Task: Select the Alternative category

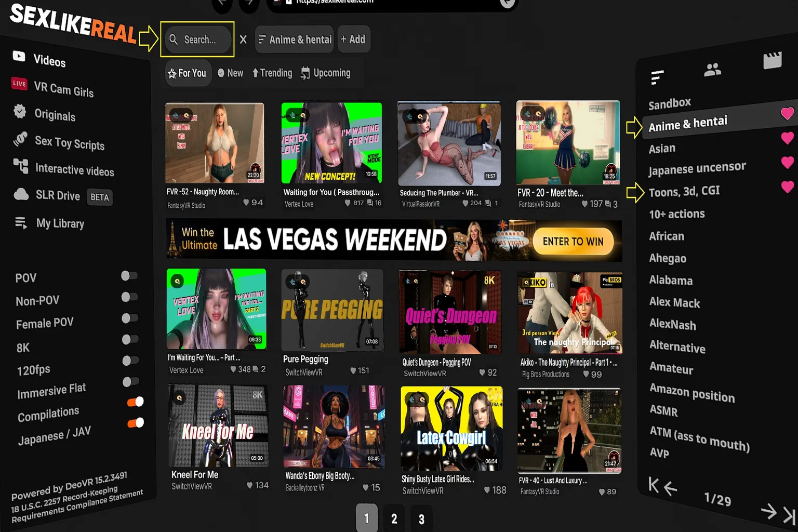Action: coord(677,347)
